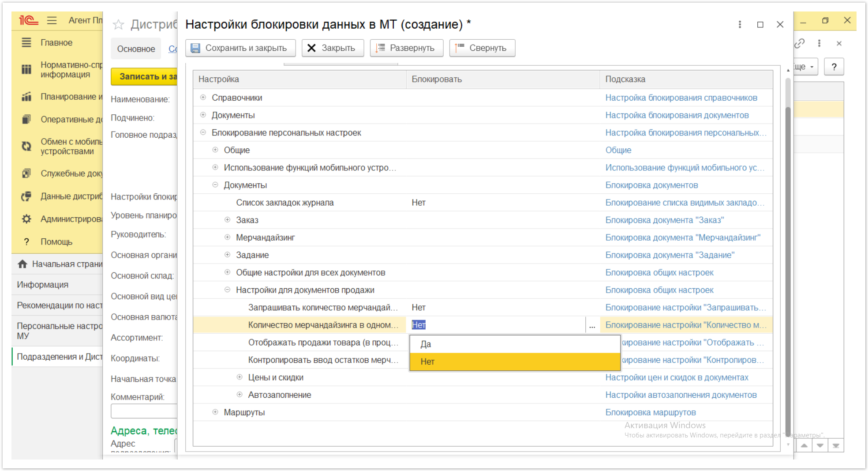The height and width of the screenshot is (471, 868).
Task: Open the Еще dropdown in background window
Action: click(x=805, y=67)
